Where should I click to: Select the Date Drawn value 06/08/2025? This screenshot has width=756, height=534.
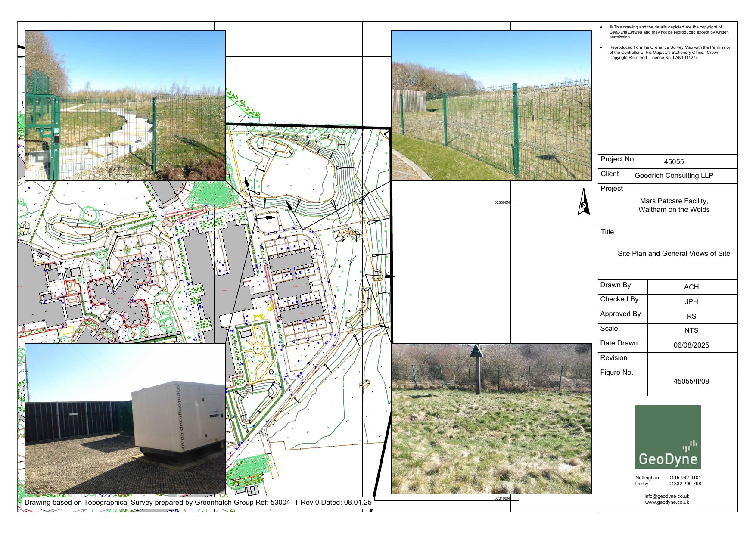click(x=691, y=345)
